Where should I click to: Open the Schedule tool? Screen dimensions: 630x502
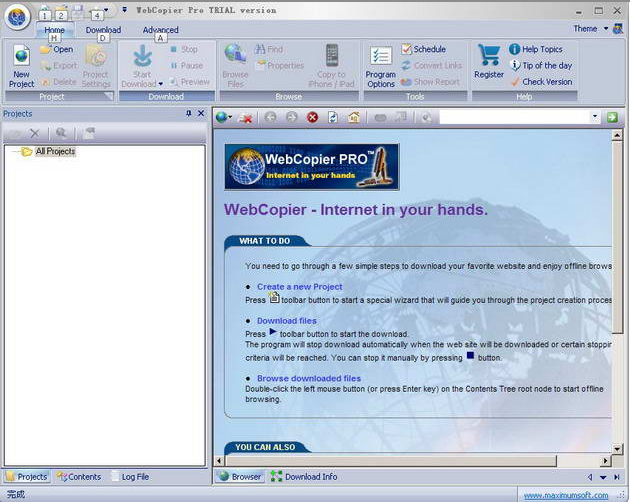[423, 49]
